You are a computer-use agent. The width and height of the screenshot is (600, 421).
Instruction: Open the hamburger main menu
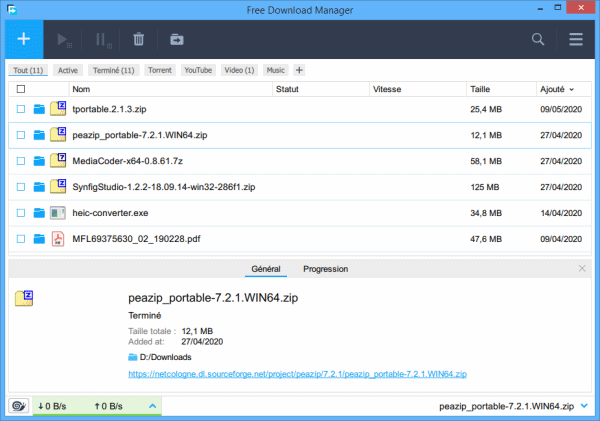[576, 39]
